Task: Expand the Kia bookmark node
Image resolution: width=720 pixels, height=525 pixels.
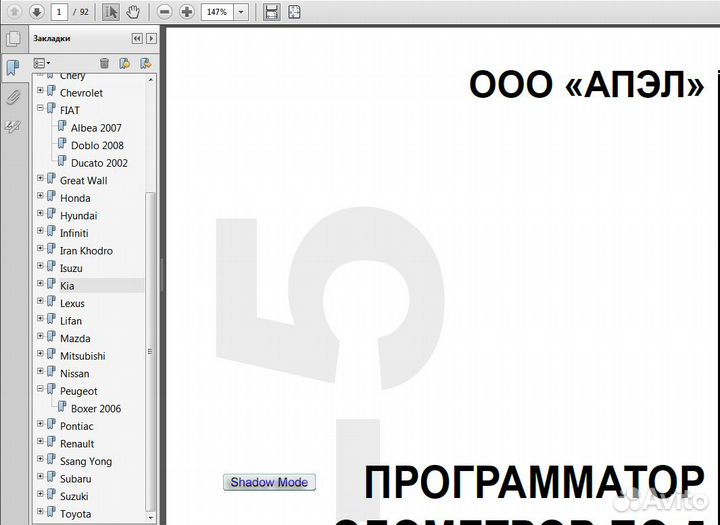Action: (40, 283)
